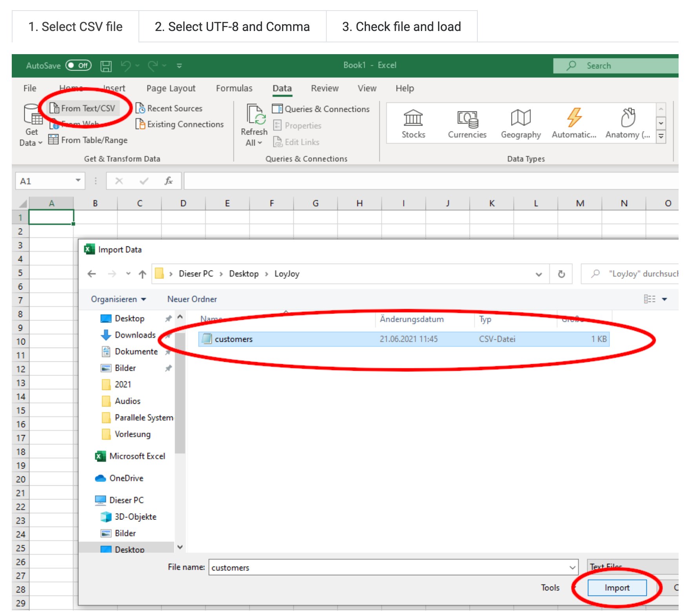Apply the Currencies data type

click(467, 123)
